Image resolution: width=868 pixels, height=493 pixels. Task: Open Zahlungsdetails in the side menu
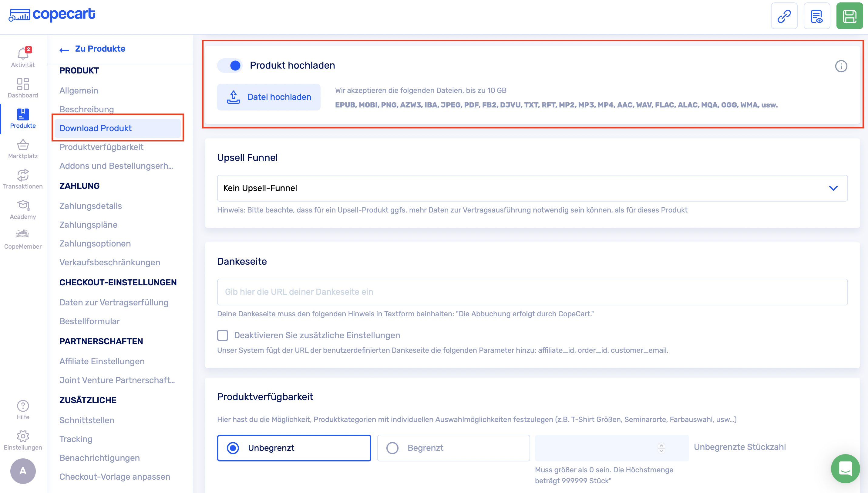click(91, 206)
